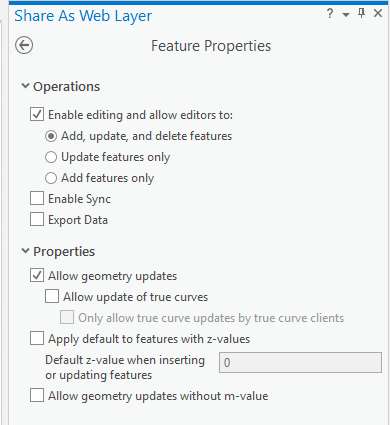
Task: Check Apply default to features with z-values
Action: [x=37, y=339]
